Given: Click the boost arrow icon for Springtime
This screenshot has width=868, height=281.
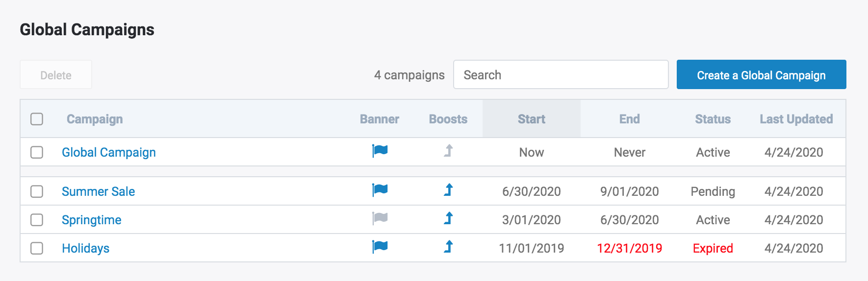Looking at the screenshot, I should point(448,218).
